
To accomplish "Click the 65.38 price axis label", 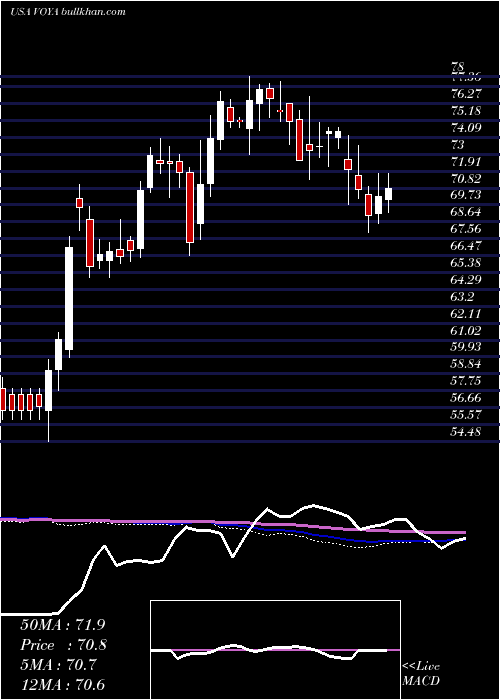I will (467, 263).
